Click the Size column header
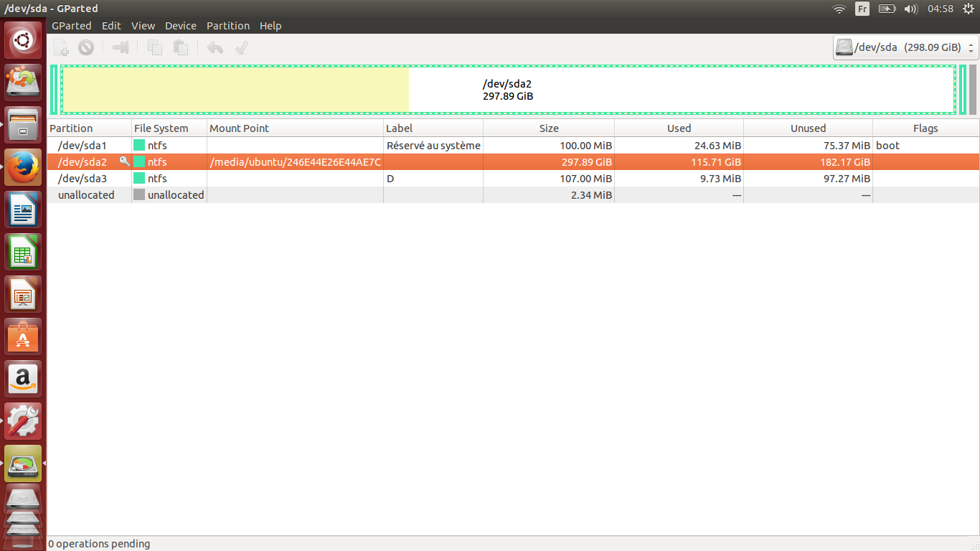This screenshot has height=551, width=980. click(x=549, y=128)
